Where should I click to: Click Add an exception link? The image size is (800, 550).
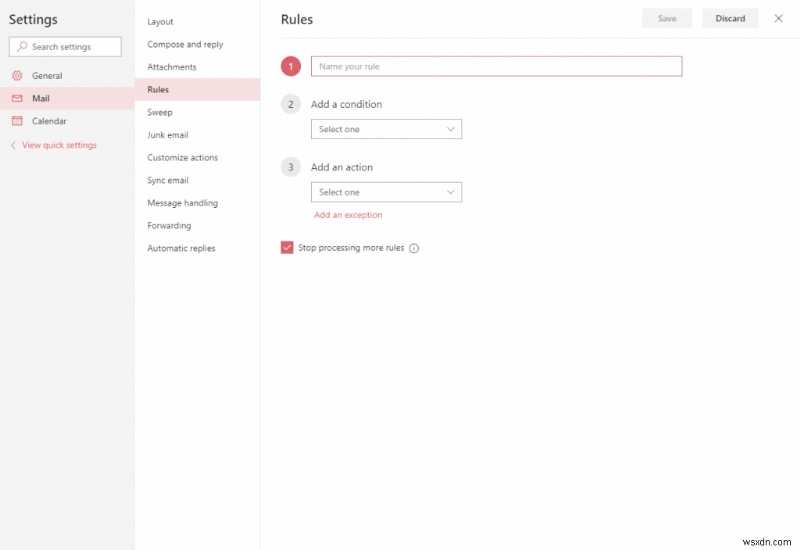(x=348, y=215)
